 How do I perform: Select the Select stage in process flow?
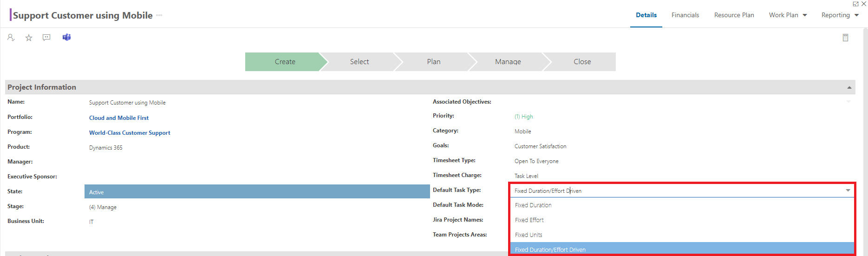pos(359,62)
